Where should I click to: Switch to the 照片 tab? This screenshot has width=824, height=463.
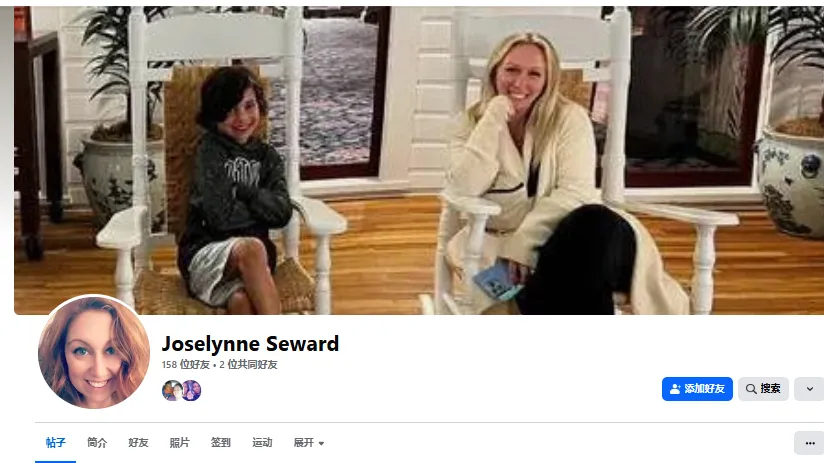tap(179, 443)
